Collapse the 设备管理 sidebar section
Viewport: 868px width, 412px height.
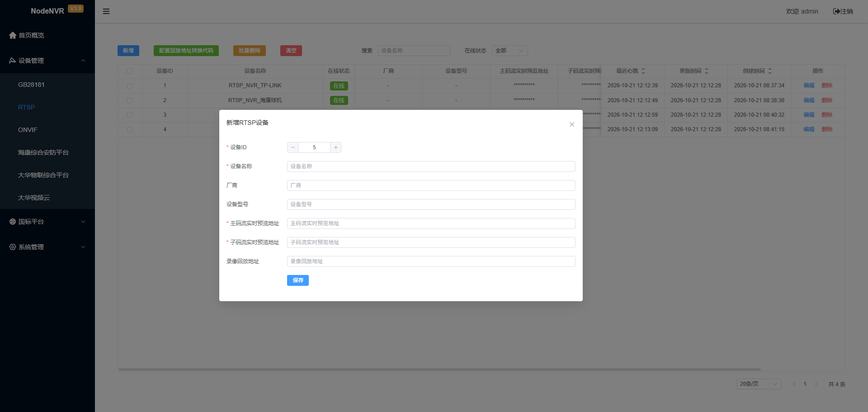click(47, 61)
